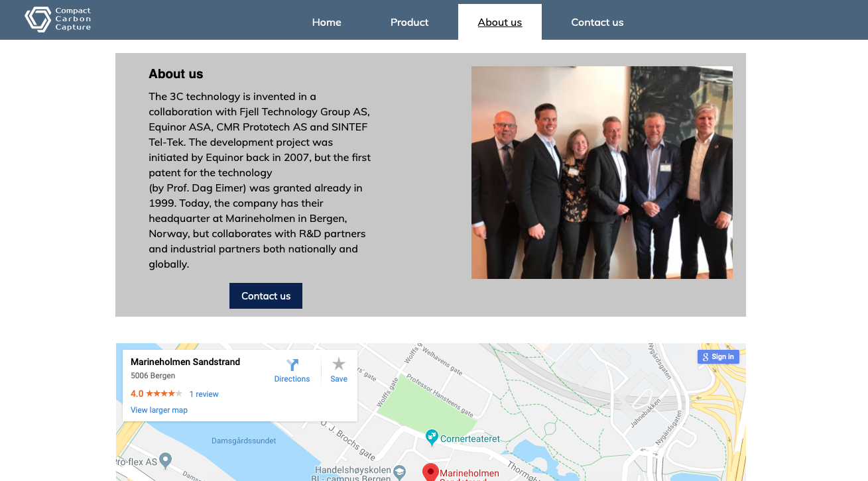This screenshot has height=481, width=868.
Task: Click the Cornerteateret map label
Action: 470,439
